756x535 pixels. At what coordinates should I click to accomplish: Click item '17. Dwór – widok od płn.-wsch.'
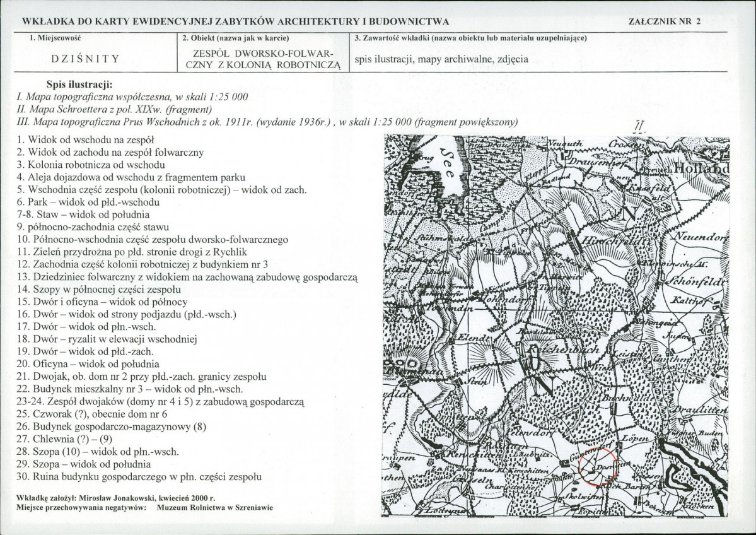86,327
